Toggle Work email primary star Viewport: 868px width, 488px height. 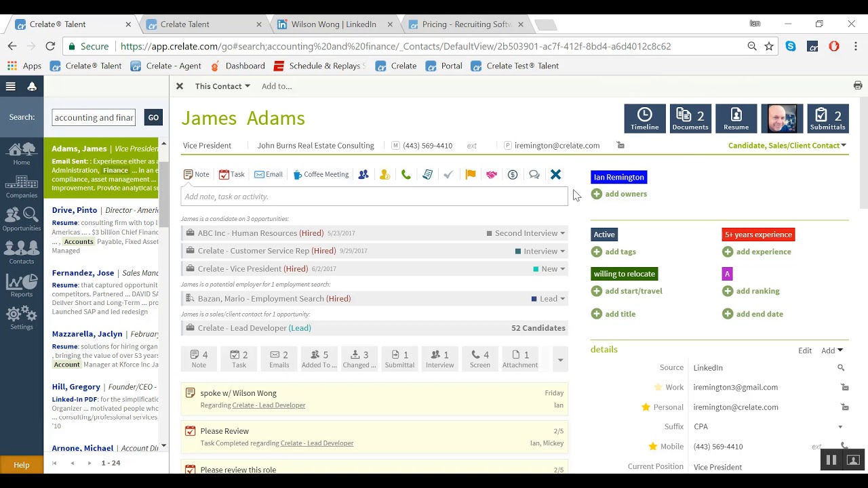(x=658, y=388)
